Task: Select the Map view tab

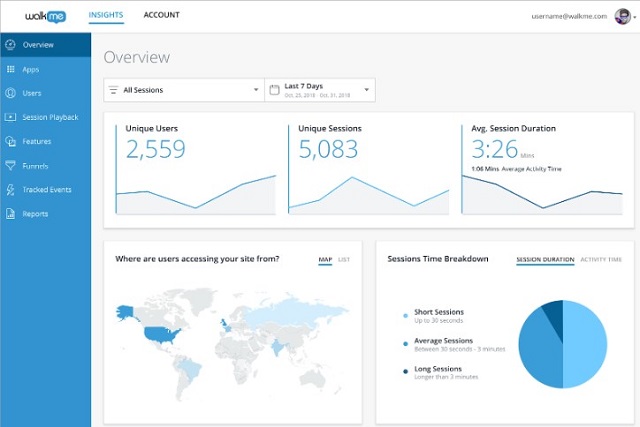Action: (x=325, y=259)
